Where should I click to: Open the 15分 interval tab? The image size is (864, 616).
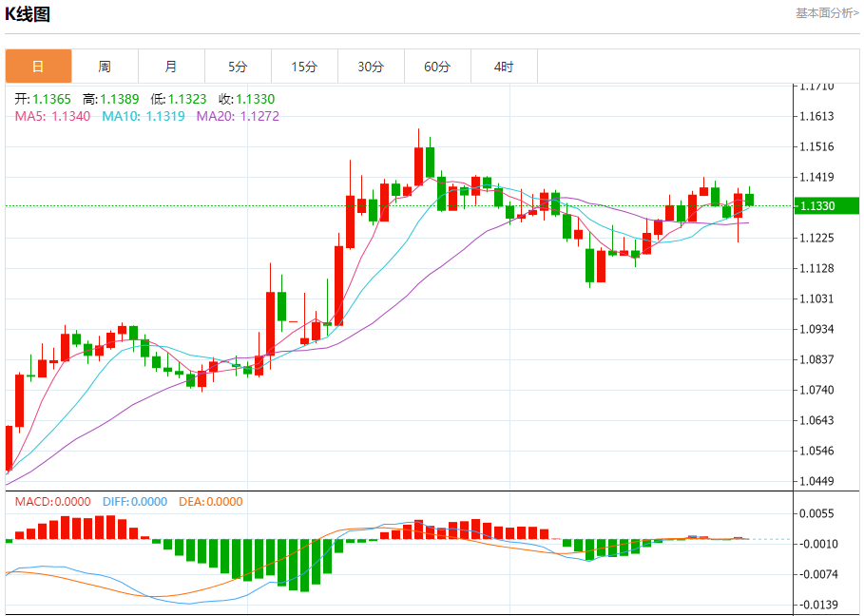tap(305, 67)
